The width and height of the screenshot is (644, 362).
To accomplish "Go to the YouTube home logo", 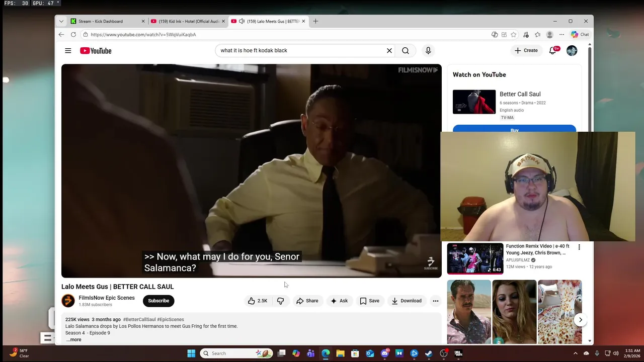I will 96,50.
